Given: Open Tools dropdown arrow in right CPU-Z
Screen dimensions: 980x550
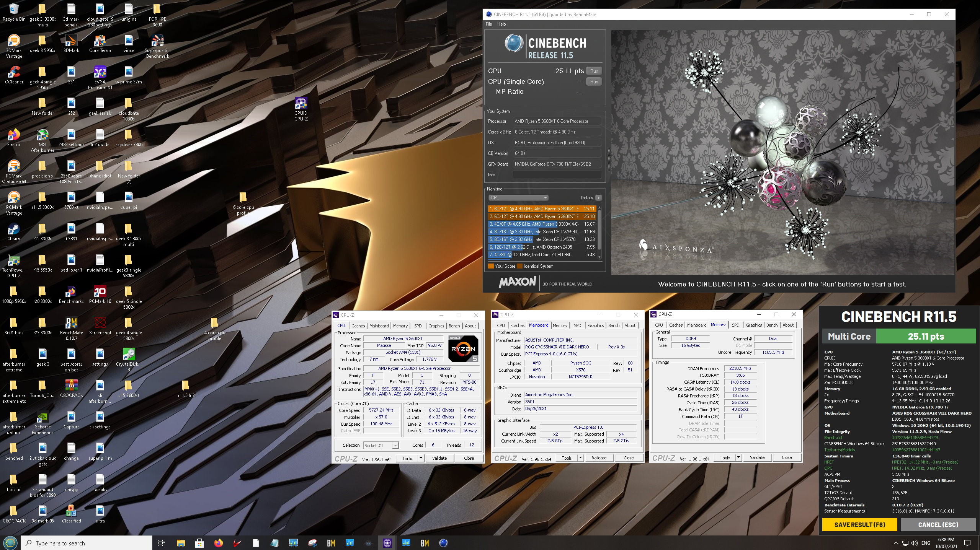Looking at the screenshot, I should pos(738,457).
